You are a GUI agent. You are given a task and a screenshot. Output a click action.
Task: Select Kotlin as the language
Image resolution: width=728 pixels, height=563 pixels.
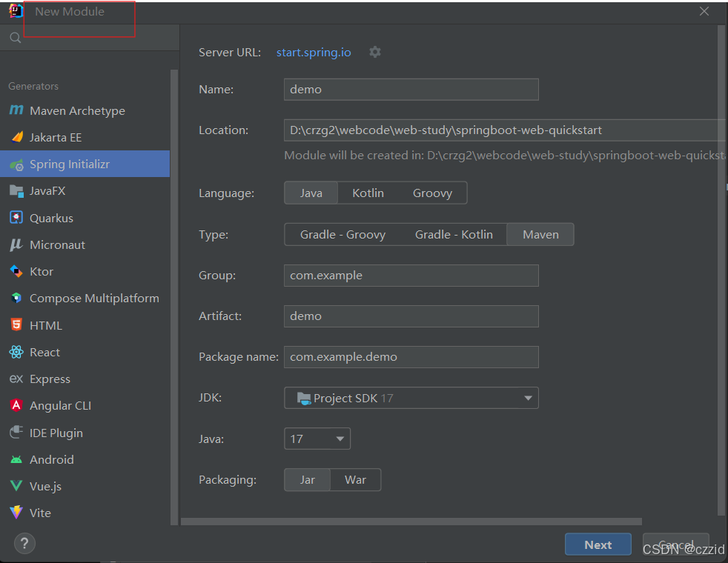368,193
